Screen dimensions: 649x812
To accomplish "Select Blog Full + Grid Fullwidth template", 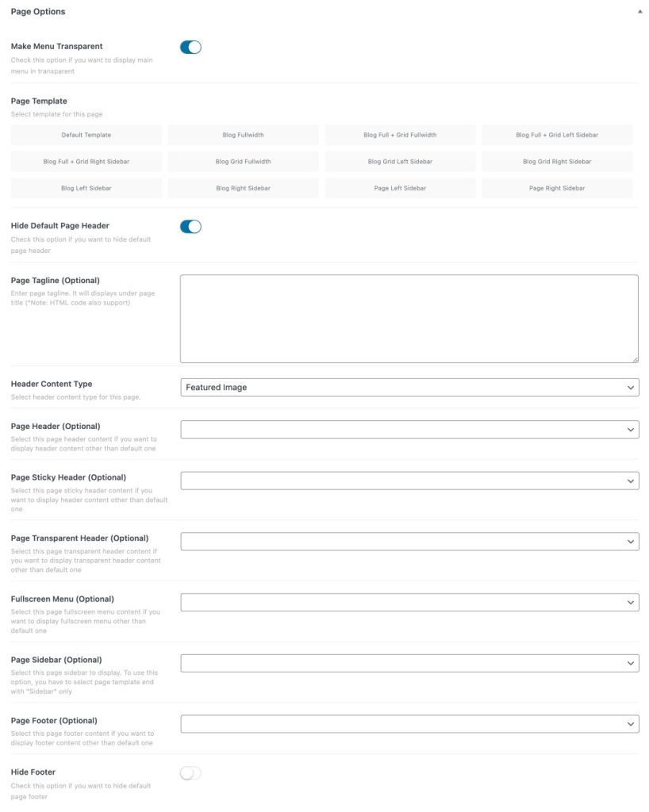I will pos(399,135).
